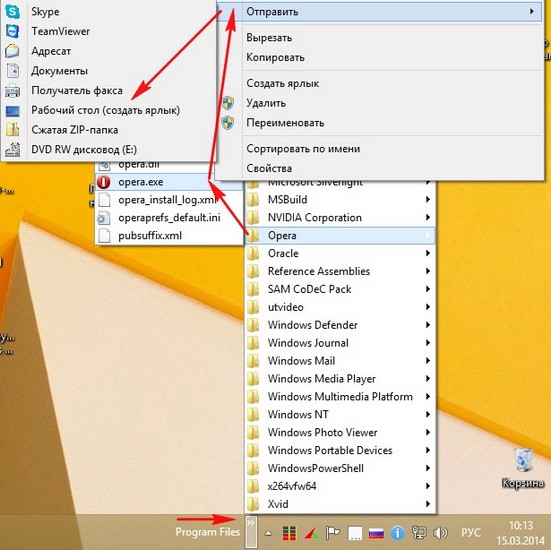Click the Адресат mail recipient icon
This screenshot has height=550, width=551.
[13, 51]
